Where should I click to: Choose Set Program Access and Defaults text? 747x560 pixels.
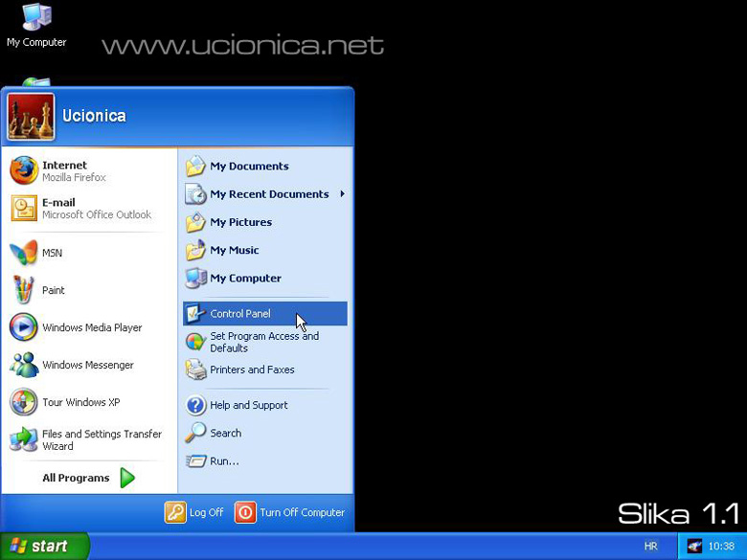264,342
